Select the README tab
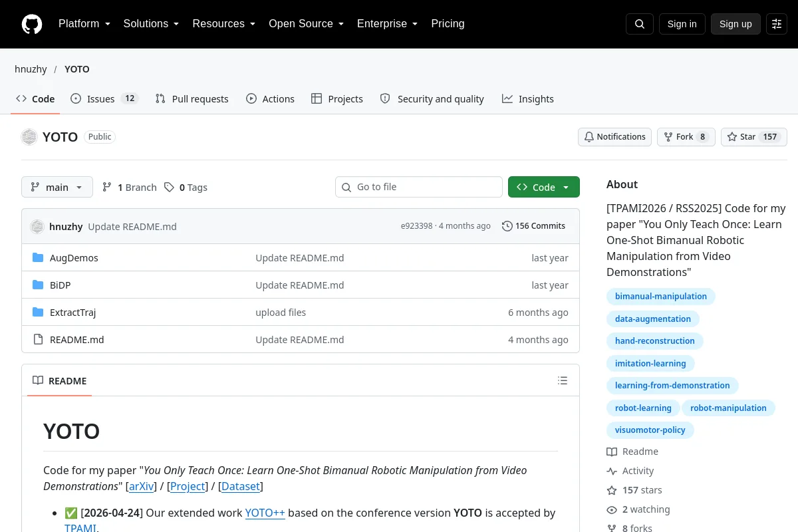Screen dimensions: 798x532 tap(60, 381)
